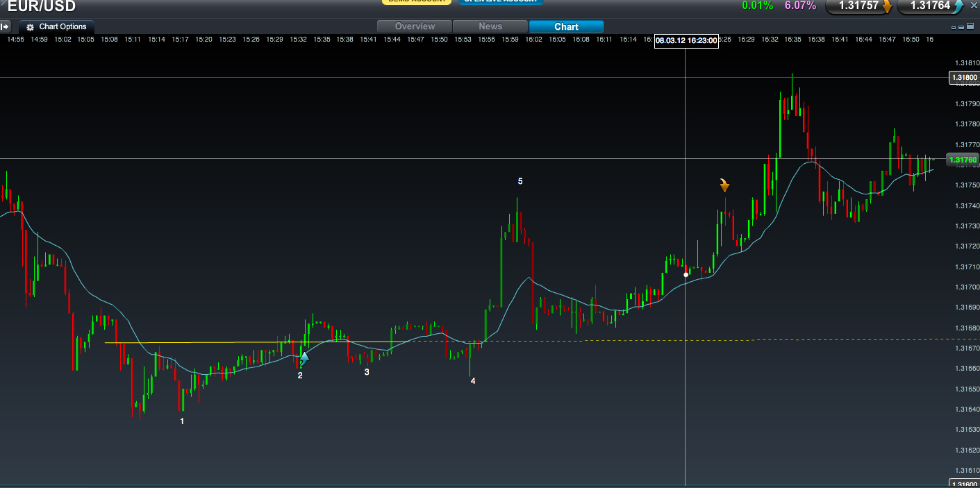Click the cyan buy arrow marker on chart
Image resolution: width=980 pixels, height=488 pixels.
point(304,358)
